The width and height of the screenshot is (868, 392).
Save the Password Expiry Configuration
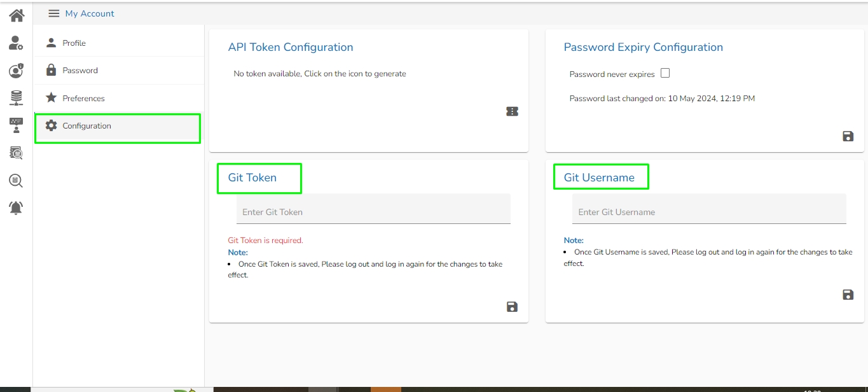point(848,136)
